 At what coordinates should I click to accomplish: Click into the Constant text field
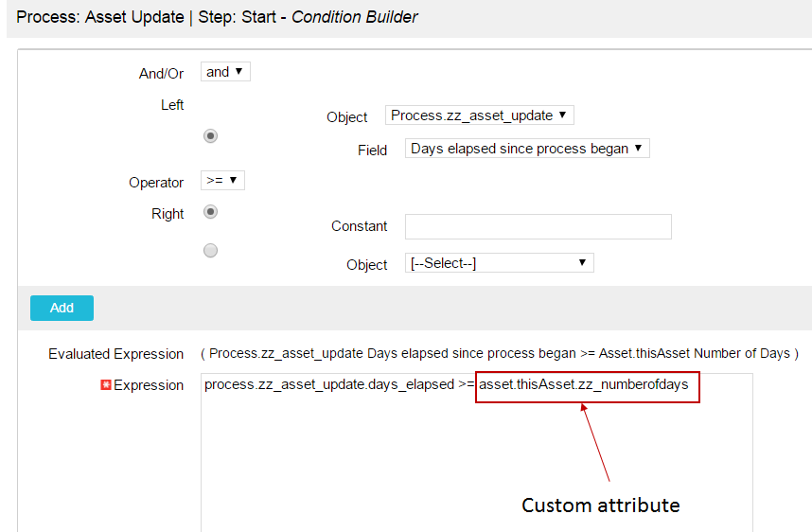pyautogui.click(x=538, y=226)
